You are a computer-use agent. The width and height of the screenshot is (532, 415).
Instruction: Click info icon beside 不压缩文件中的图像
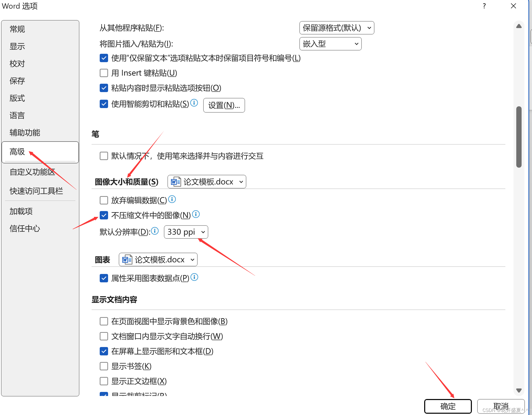coord(196,214)
